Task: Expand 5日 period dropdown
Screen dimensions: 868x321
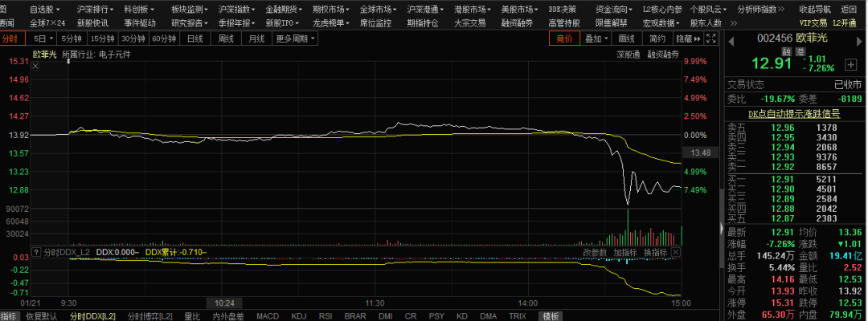Action: tap(43, 39)
